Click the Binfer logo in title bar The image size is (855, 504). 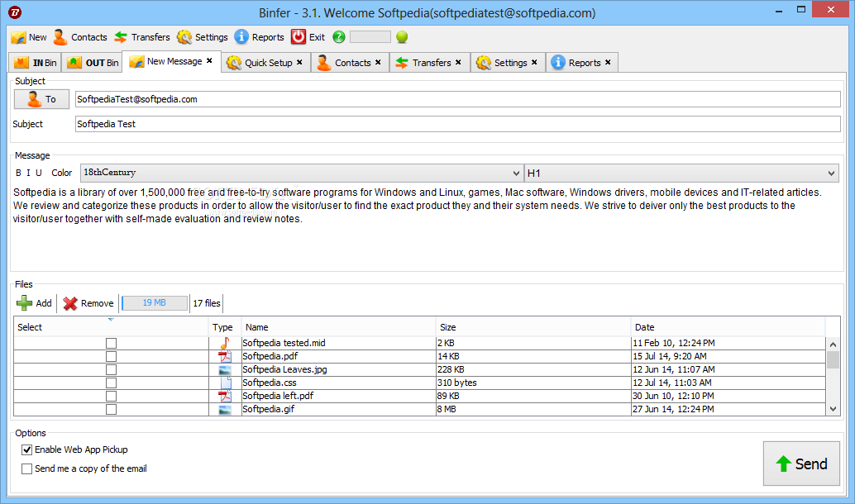pos(15,12)
